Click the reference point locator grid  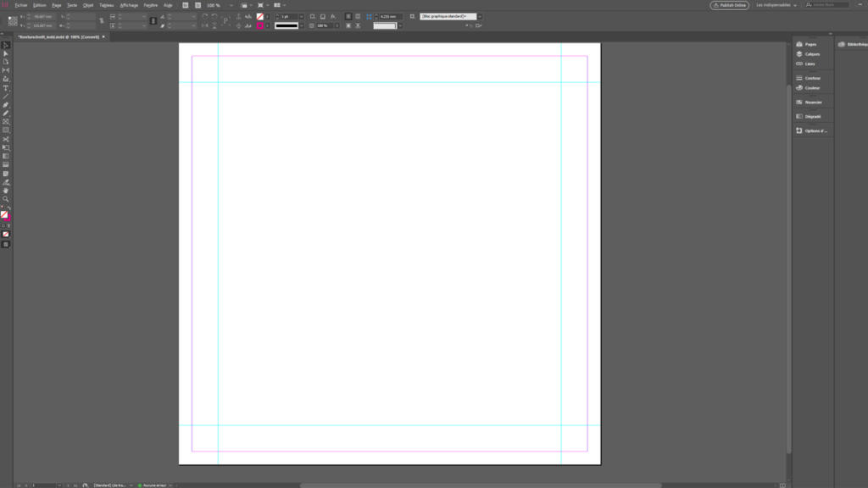(12, 21)
